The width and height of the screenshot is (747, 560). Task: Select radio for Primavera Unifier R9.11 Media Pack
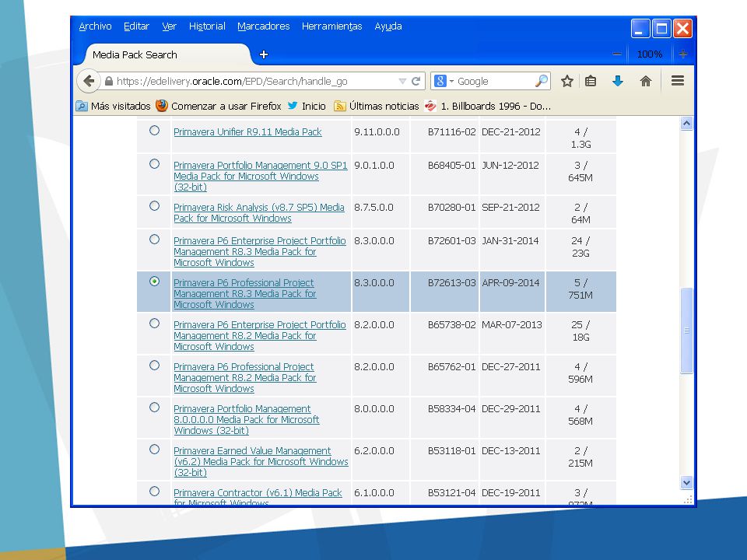154,130
